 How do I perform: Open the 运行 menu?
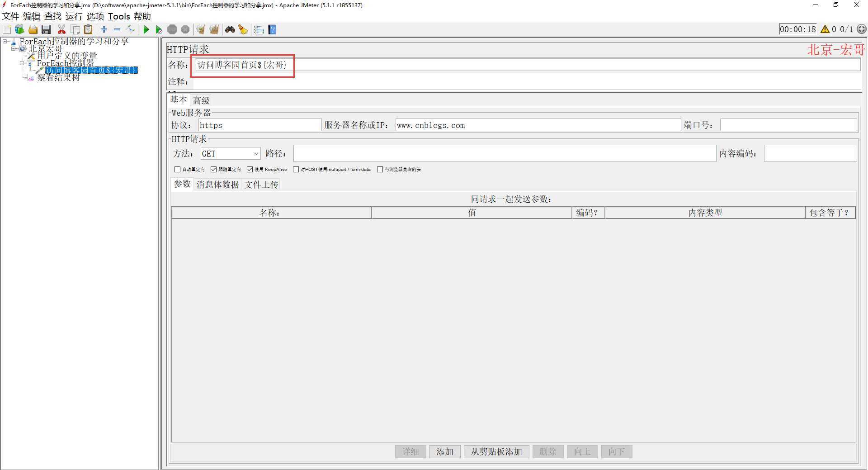point(74,16)
